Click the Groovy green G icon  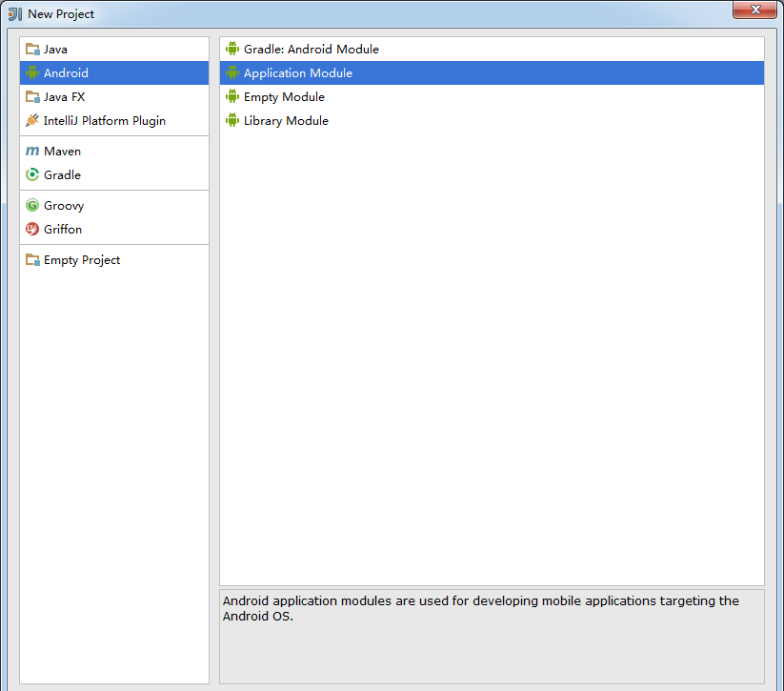tap(32, 205)
